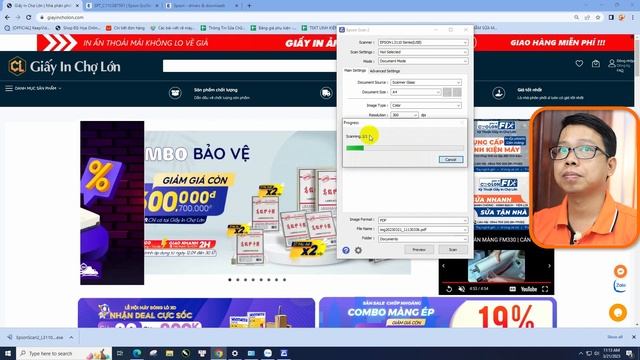640x360 pixels.
Task: Click Chrome icon on taskbar
Action: [x=219, y=353]
